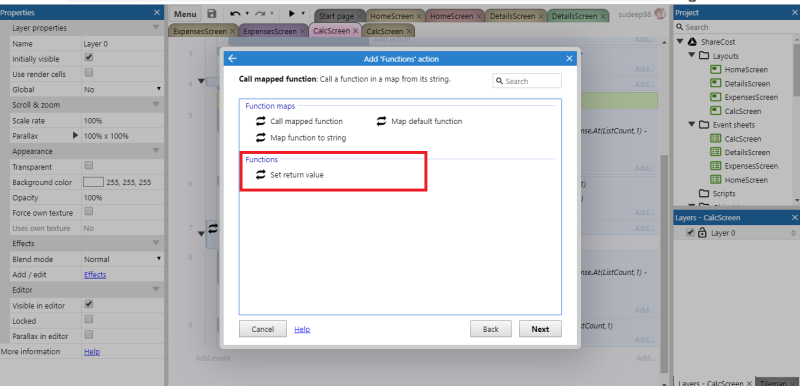Viewport: 800px width, 386px height.
Task: Close the Add Functions action dialog
Action: [569, 59]
